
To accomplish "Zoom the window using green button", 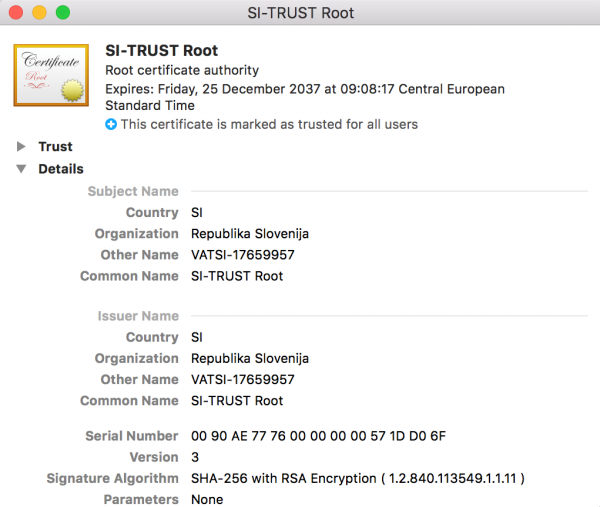I will pos(63,13).
